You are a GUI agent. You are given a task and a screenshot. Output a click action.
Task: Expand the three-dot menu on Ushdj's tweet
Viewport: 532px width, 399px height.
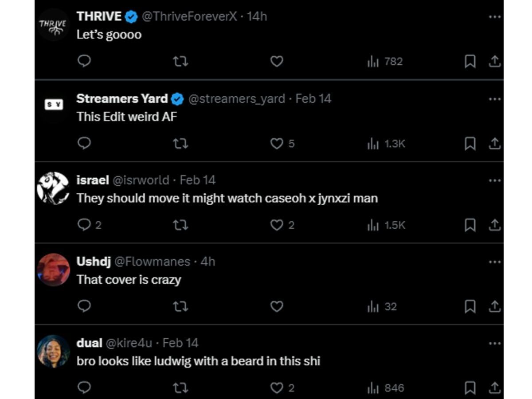click(x=494, y=262)
